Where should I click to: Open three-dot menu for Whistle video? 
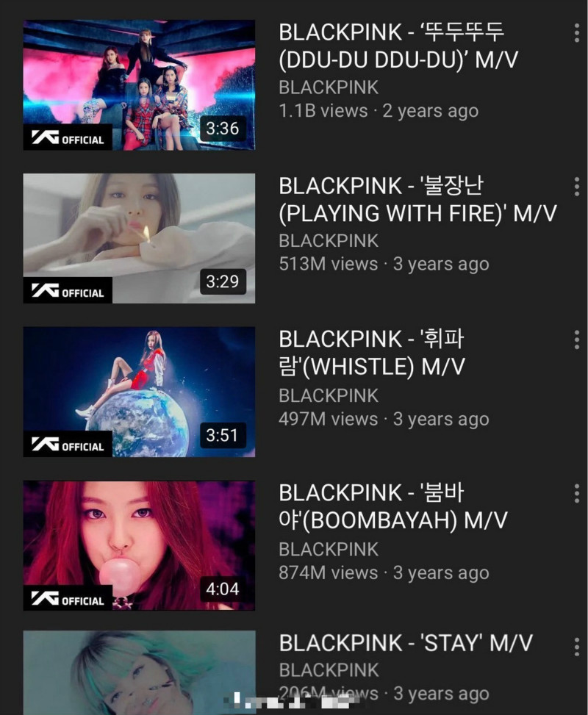click(577, 340)
